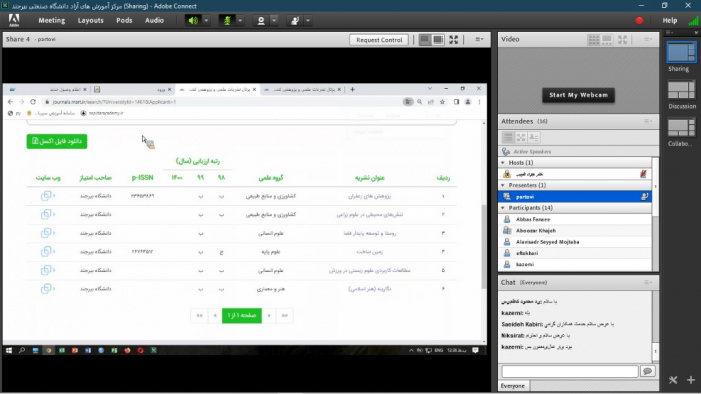The width and height of the screenshot is (701, 394).
Task: Click taskbar search magnifier icon
Action: [x=22, y=351]
